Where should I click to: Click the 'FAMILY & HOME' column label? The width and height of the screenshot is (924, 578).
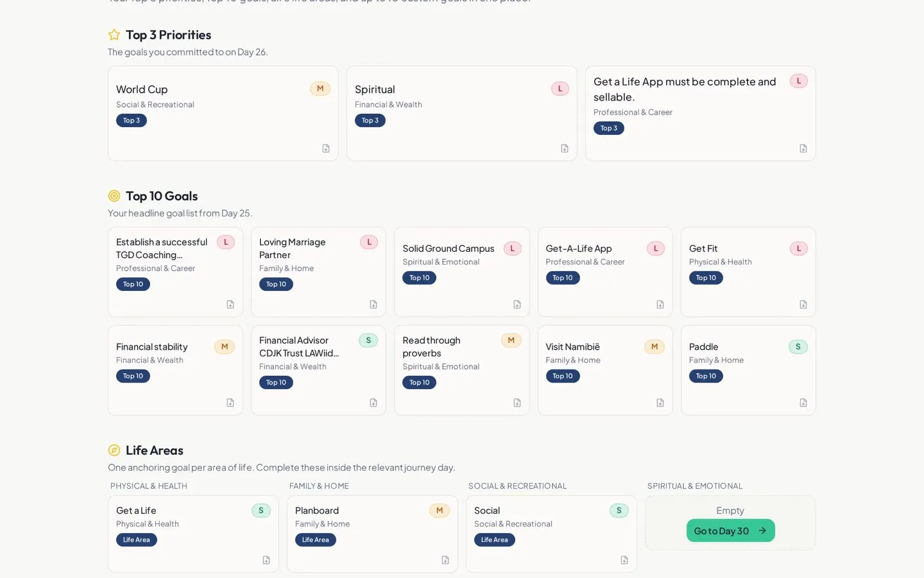click(319, 486)
